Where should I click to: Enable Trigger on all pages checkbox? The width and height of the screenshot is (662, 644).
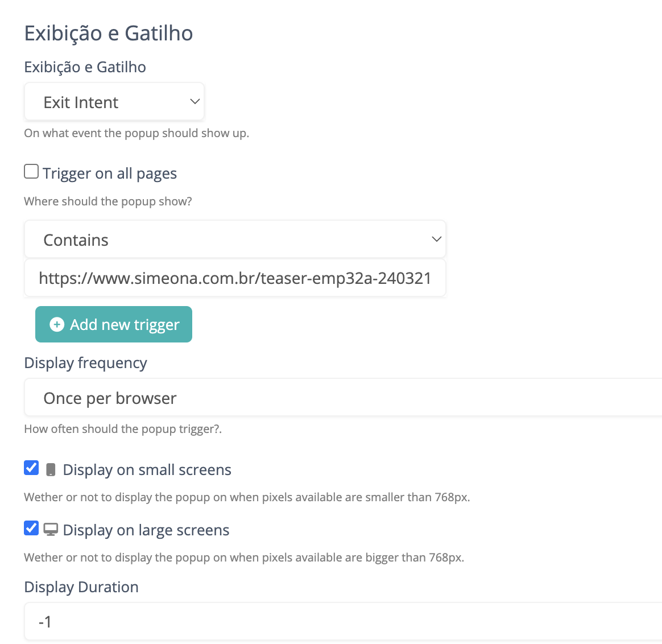point(31,171)
